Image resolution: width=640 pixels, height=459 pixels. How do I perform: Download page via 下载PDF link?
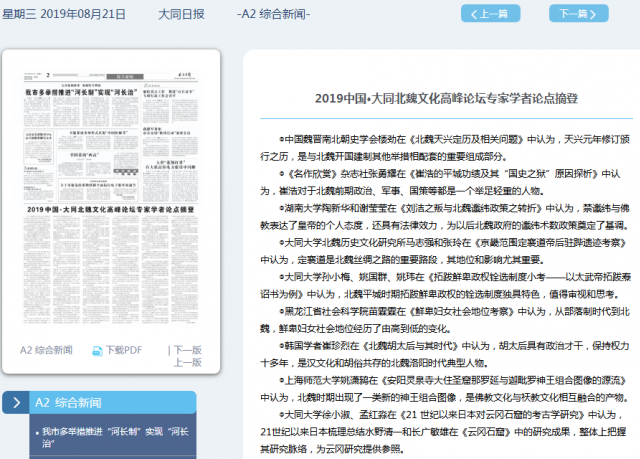[x=124, y=350]
